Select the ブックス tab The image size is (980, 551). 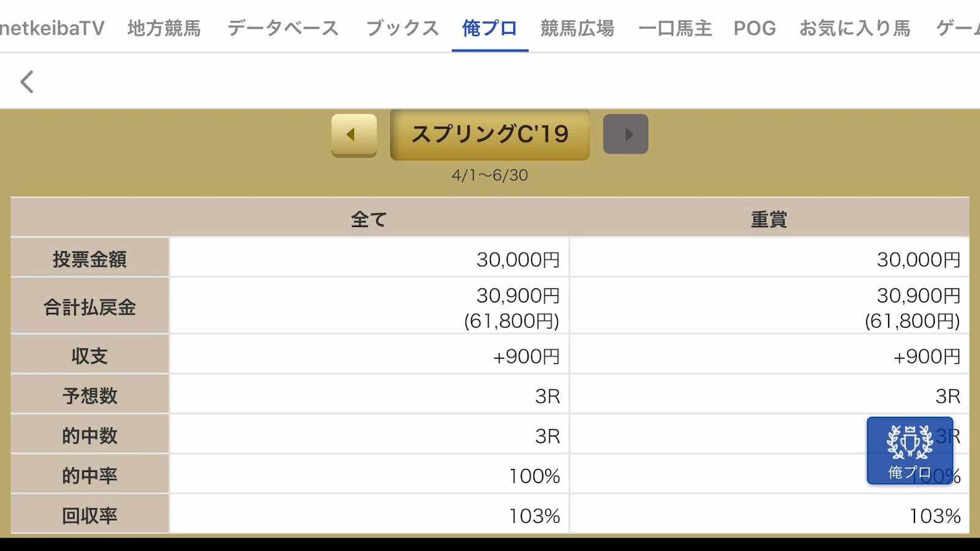402,28
